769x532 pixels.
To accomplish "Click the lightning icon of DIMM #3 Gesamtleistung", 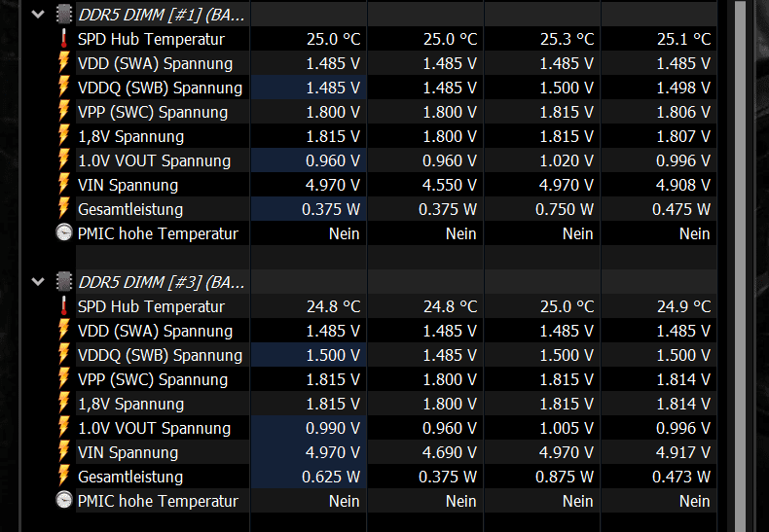I will click(63, 477).
